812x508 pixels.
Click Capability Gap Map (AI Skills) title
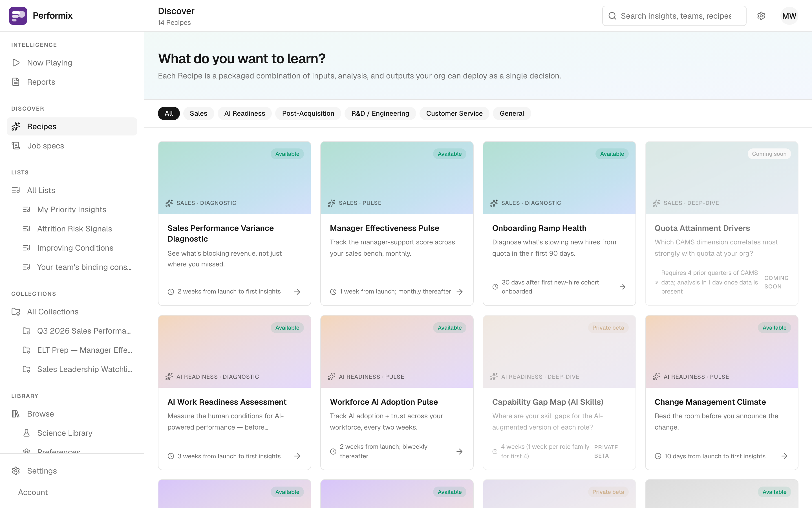tap(548, 402)
